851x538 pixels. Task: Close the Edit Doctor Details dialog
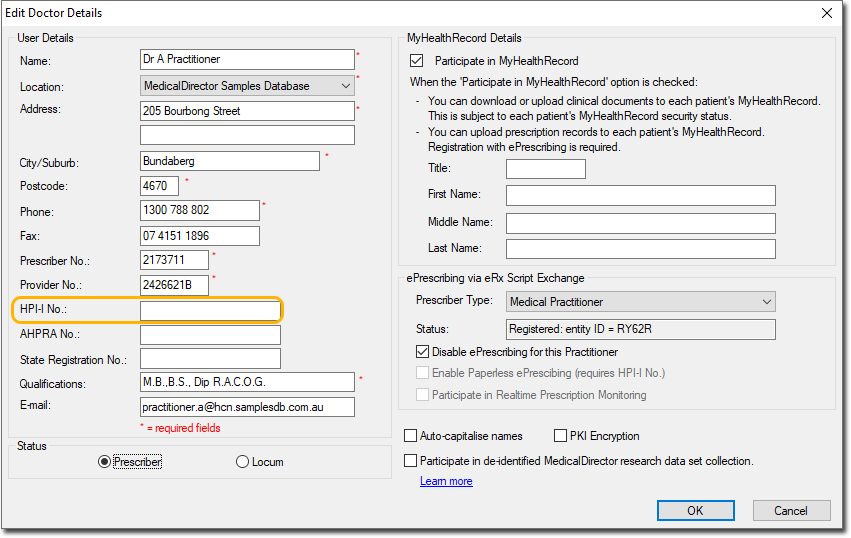coord(826,13)
